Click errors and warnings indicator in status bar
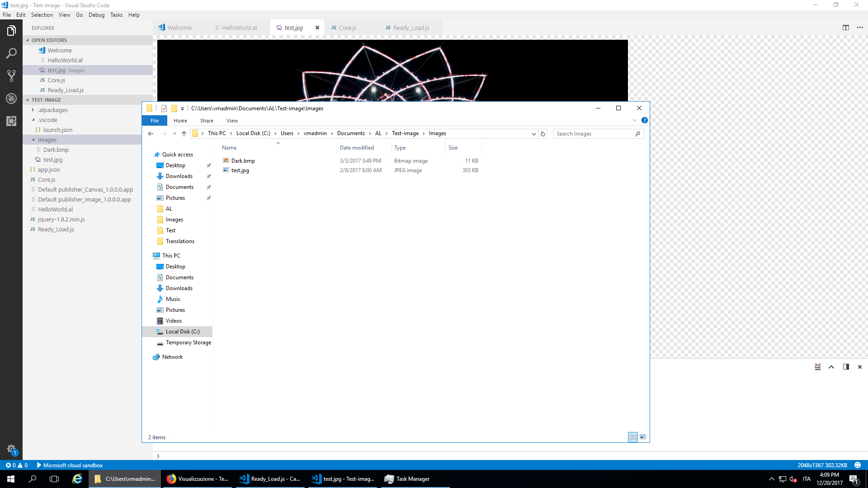The width and height of the screenshot is (868, 488). coord(17,465)
